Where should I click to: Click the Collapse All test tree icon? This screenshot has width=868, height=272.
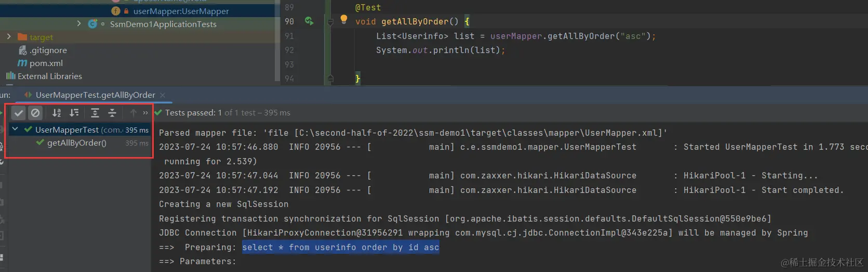112,113
